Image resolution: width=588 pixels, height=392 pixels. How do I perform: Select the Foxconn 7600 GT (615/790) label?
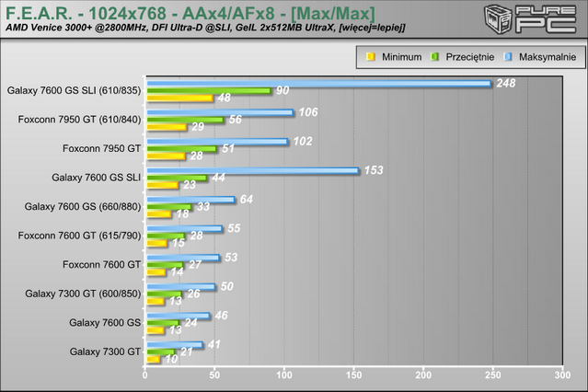tap(79, 236)
